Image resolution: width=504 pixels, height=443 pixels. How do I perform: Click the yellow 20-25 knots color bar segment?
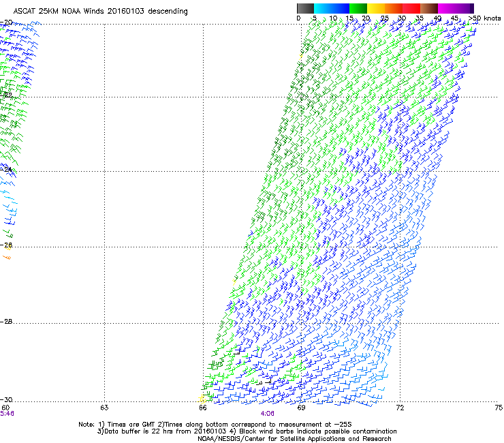tap(376, 8)
